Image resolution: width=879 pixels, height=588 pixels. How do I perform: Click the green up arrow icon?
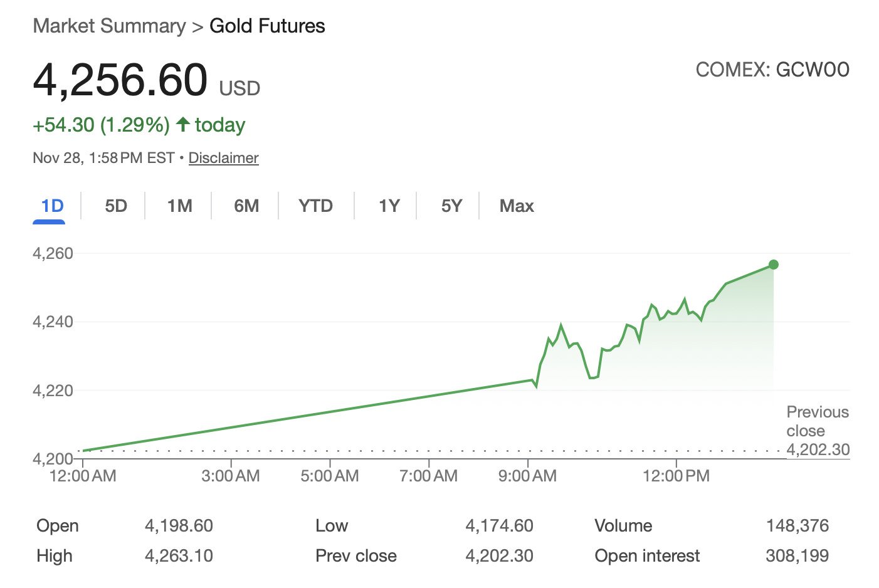(x=183, y=124)
